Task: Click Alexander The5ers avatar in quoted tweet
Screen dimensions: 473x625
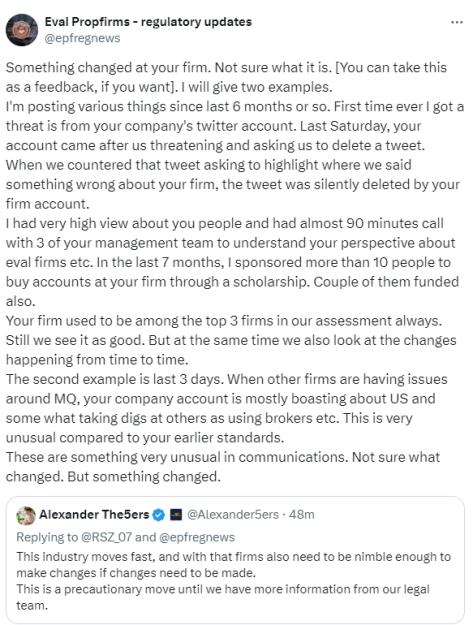Action: [26, 515]
